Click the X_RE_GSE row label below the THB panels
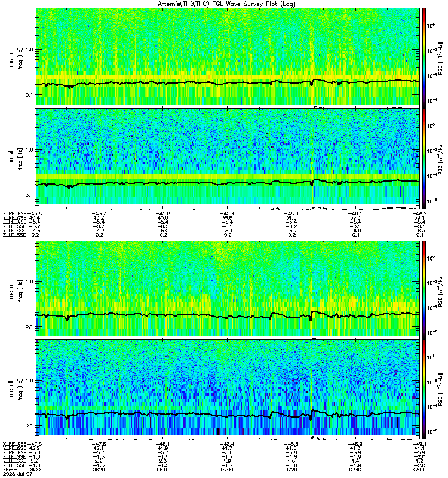 [x=14, y=213]
